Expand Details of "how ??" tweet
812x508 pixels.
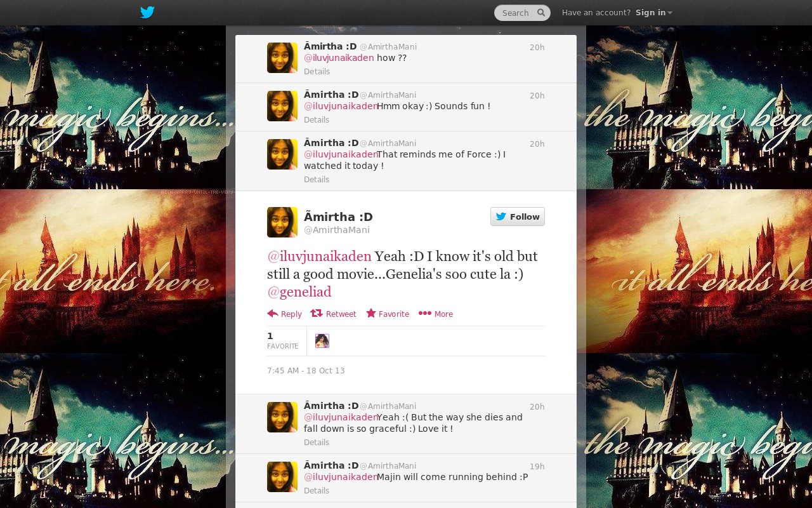click(317, 72)
